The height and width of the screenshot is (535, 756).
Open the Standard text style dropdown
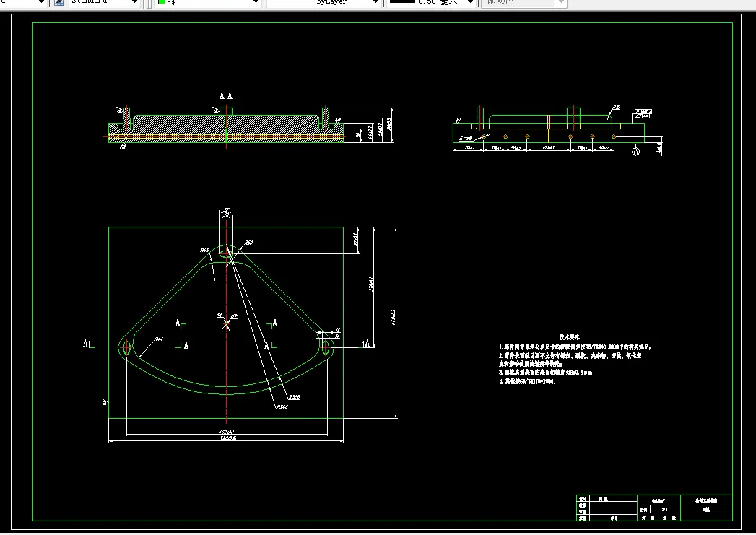pos(104,2)
